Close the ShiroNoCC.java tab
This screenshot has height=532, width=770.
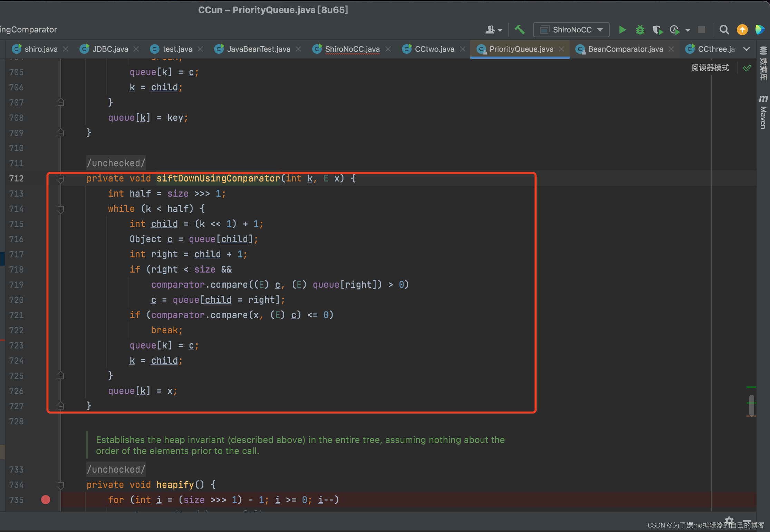(x=388, y=49)
